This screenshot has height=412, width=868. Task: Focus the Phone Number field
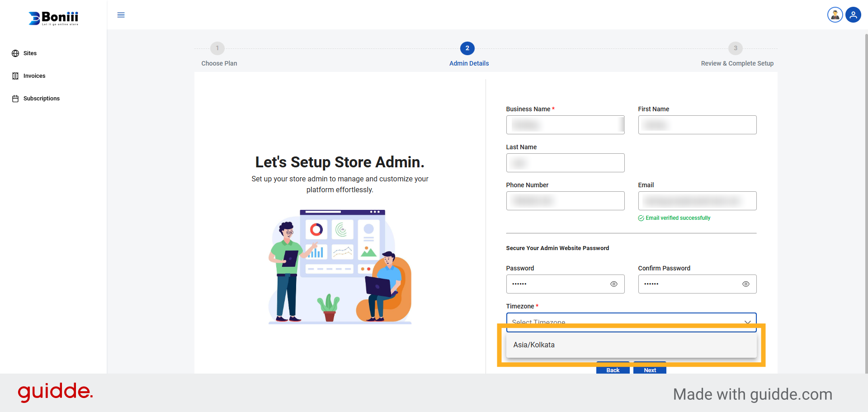pos(565,201)
